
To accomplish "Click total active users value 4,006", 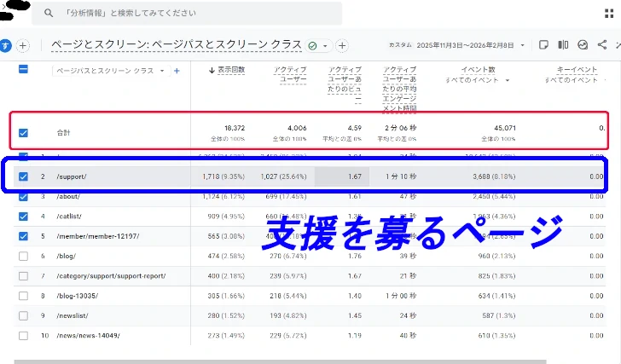I will pos(297,128).
